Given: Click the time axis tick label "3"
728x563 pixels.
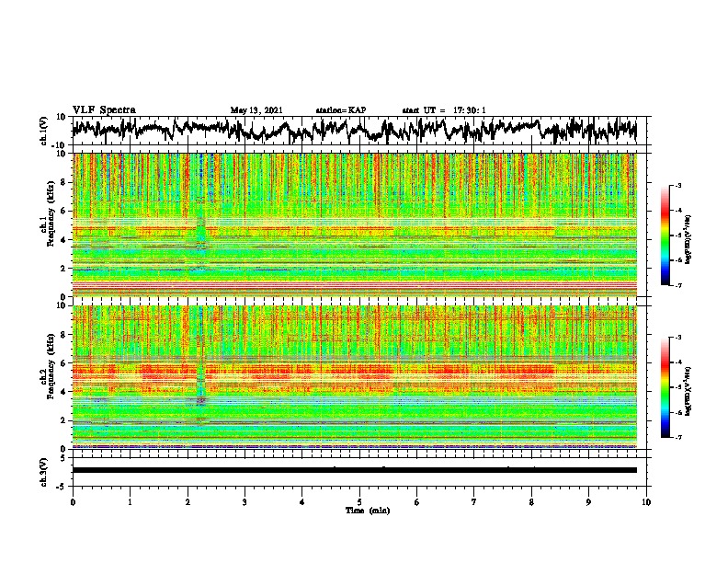Looking at the screenshot, I should pyautogui.click(x=245, y=502).
